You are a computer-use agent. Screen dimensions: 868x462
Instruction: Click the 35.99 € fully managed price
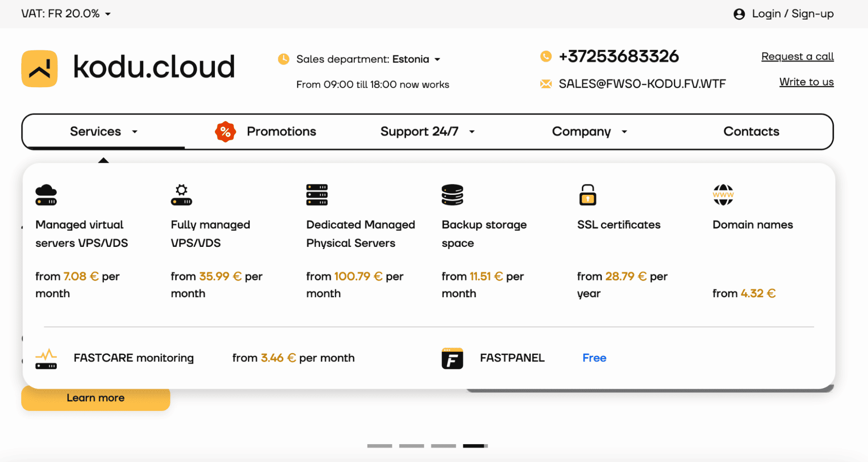tap(221, 276)
